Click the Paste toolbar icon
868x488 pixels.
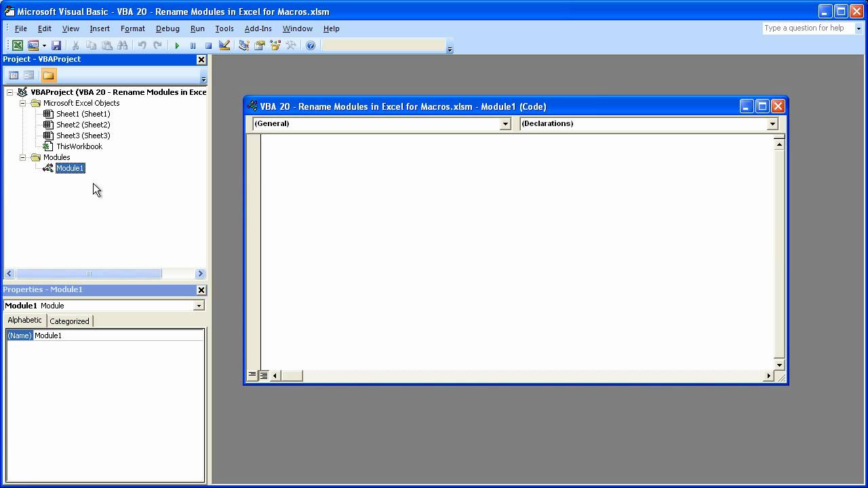[x=106, y=45]
